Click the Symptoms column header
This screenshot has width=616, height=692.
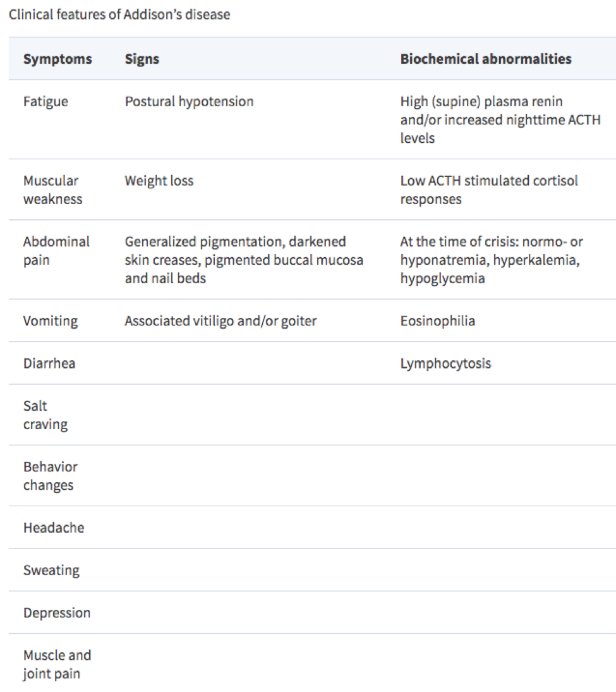57,59
